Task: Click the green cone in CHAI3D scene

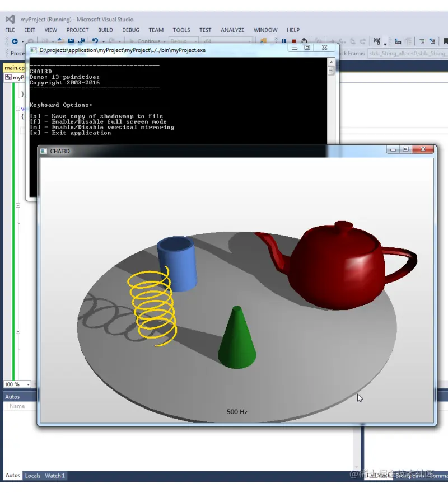Action: tap(237, 341)
